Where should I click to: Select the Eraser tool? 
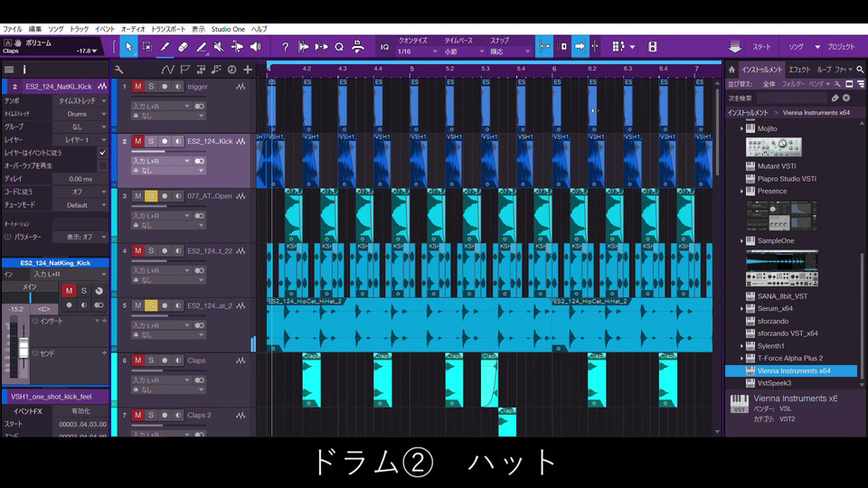click(x=183, y=47)
